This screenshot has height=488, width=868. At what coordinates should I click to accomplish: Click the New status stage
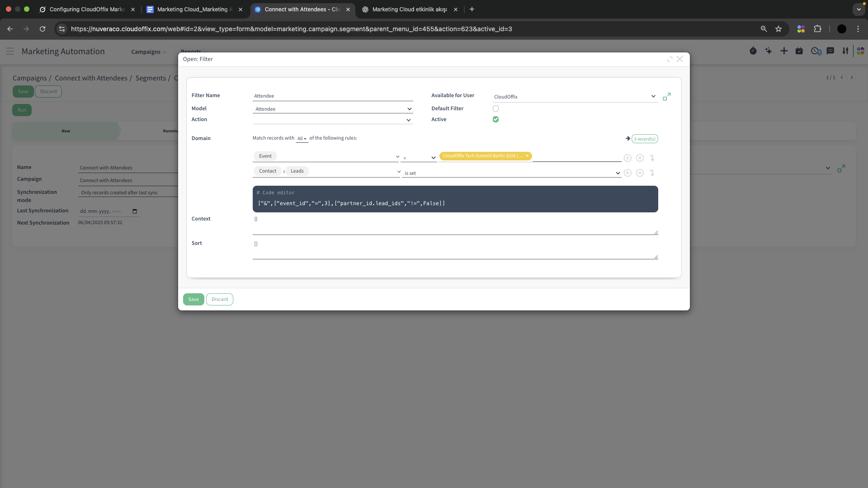pos(66,131)
